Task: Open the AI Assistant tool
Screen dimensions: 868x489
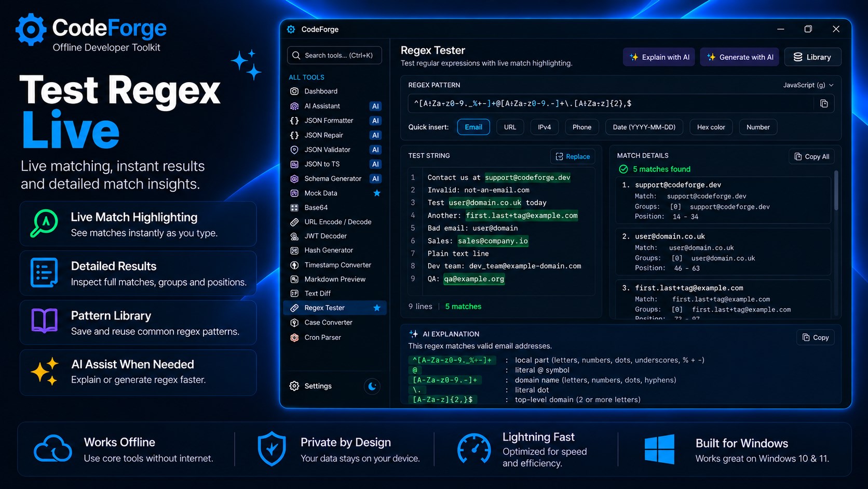Action: pos(335,106)
